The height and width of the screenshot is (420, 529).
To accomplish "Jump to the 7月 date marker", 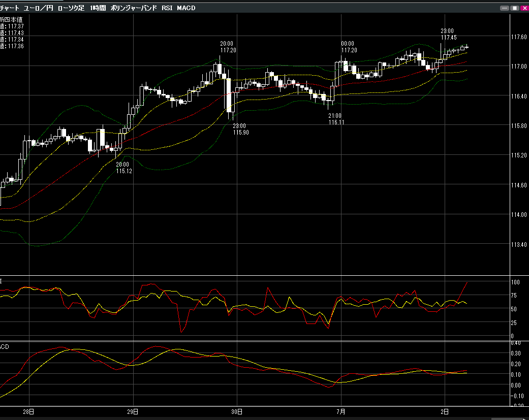I will coord(340,411).
